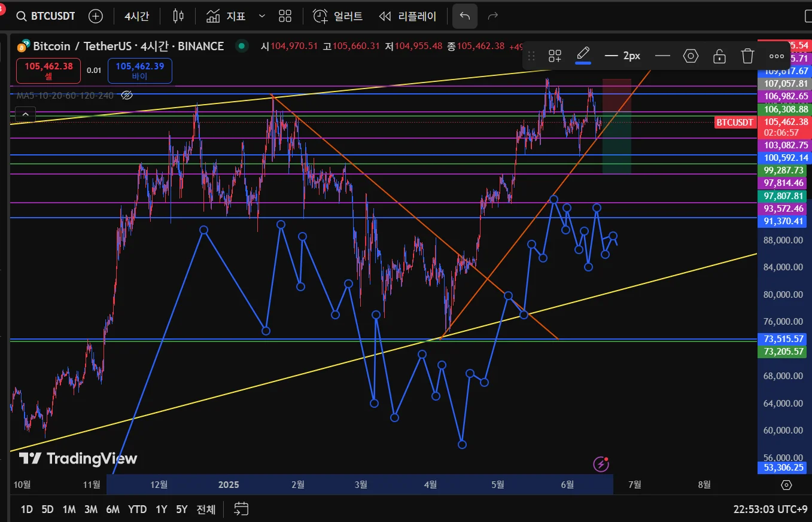Expand the indicators favorites dropdown arrow
The image size is (812, 522).
(261, 16)
